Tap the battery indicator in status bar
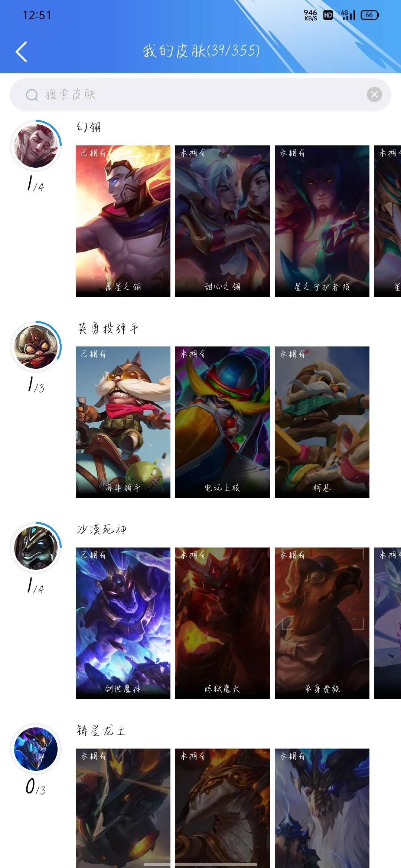The height and width of the screenshot is (868, 401). (x=370, y=15)
